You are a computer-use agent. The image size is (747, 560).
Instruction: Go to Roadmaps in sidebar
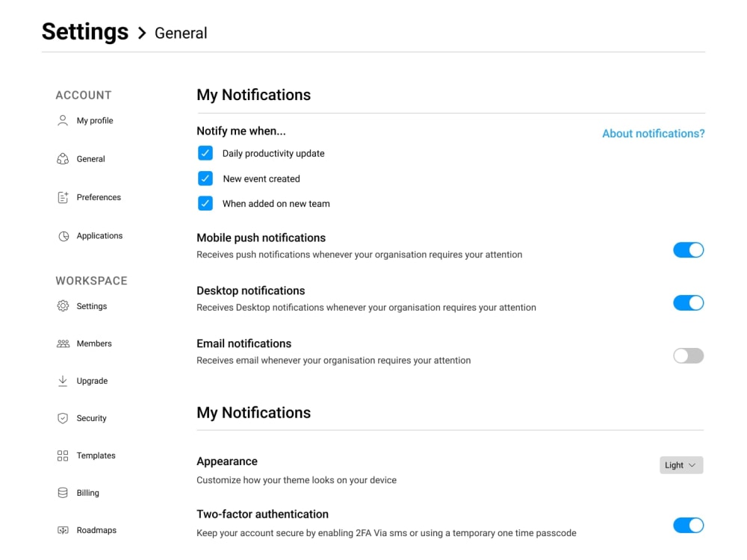[96, 530]
